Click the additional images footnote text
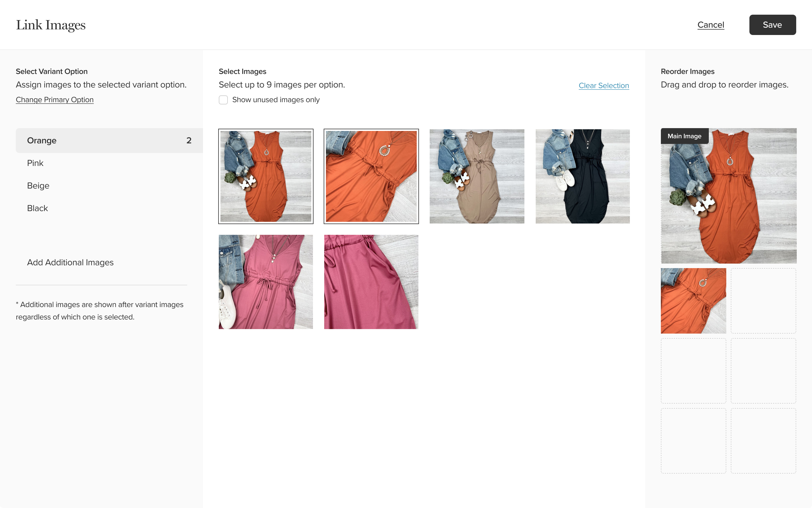 point(100,310)
